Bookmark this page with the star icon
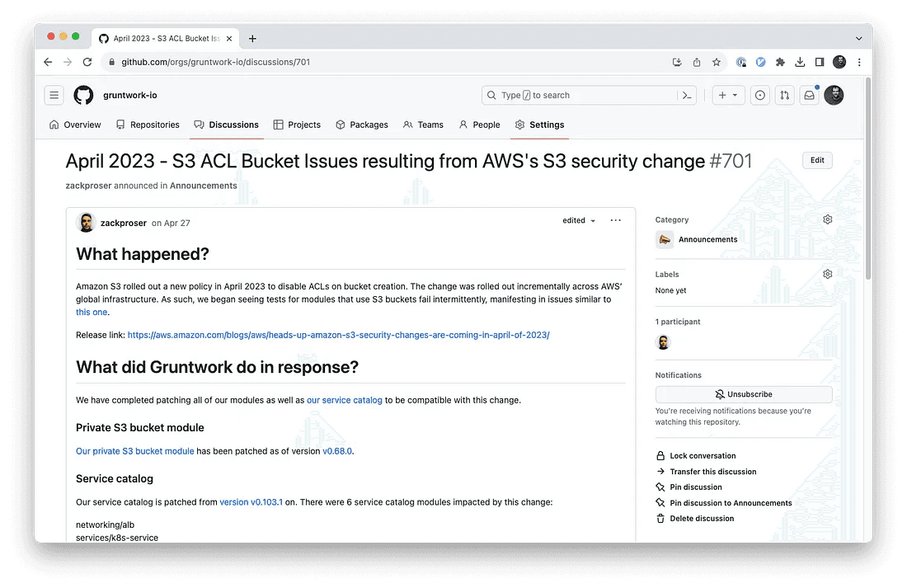 pyautogui.click(x=716, y=62)
